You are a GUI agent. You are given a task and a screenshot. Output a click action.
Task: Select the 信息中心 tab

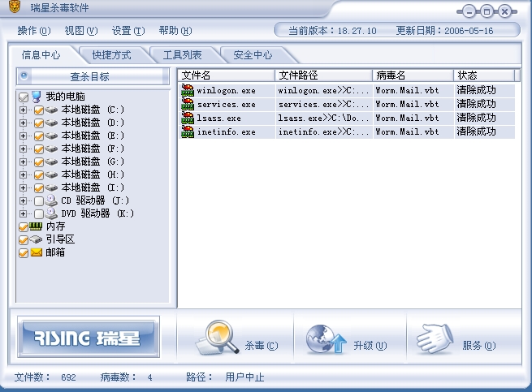pyautogui.click(x=41, y=55)
